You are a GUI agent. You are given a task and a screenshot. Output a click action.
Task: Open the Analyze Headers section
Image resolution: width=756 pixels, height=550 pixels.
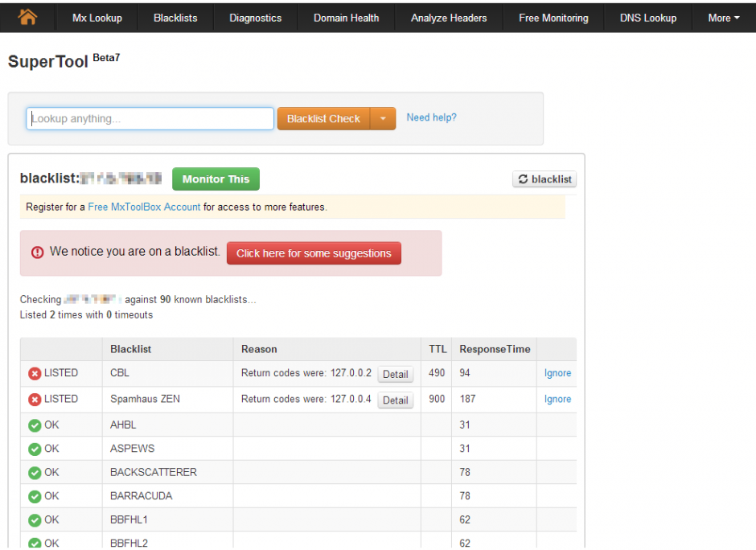point(449,17)
